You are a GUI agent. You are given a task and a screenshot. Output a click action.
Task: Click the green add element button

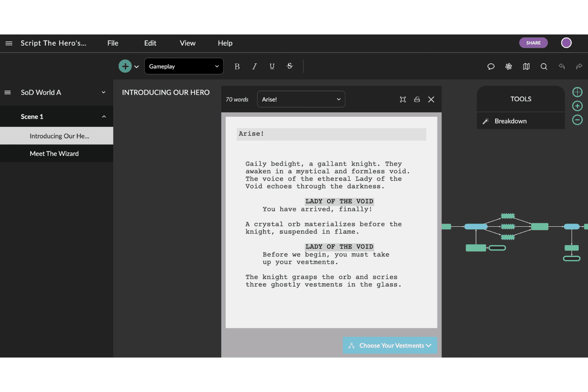tap(125, 66)
